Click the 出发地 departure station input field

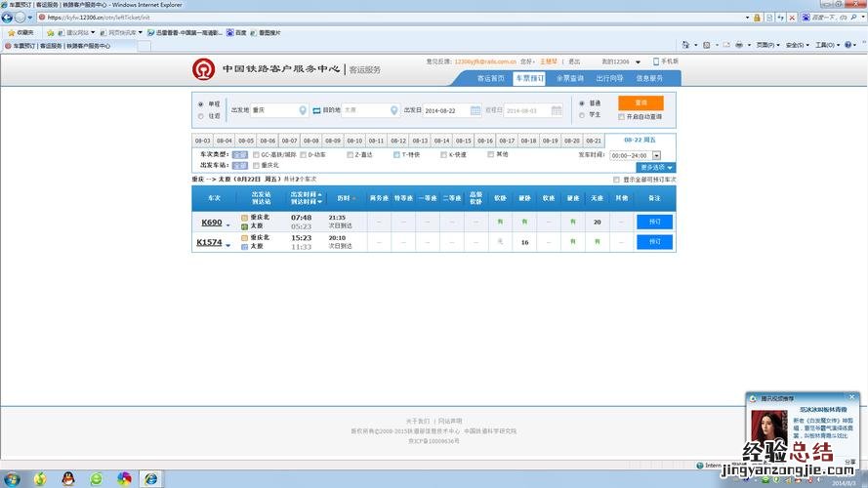273,110
